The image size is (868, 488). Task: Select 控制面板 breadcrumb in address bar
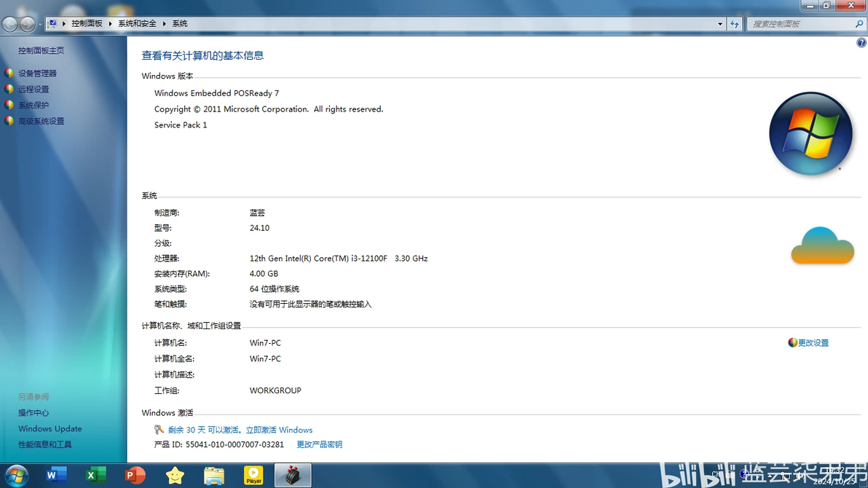(x=87, y=23)
